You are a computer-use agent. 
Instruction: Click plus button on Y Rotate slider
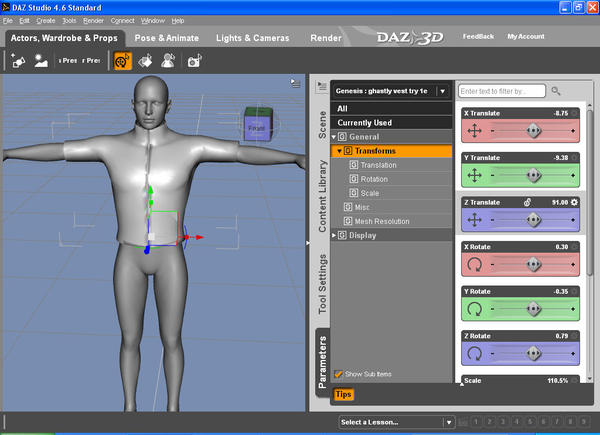[573, 309]
